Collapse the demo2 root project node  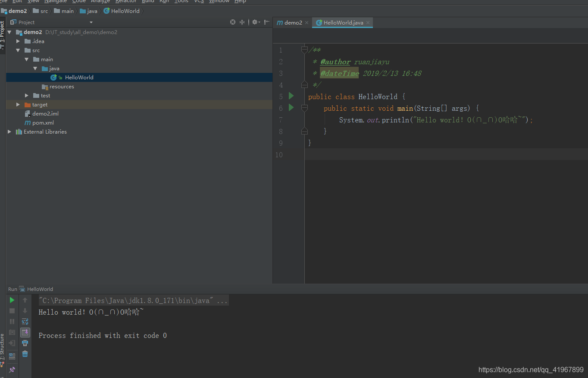9,32
